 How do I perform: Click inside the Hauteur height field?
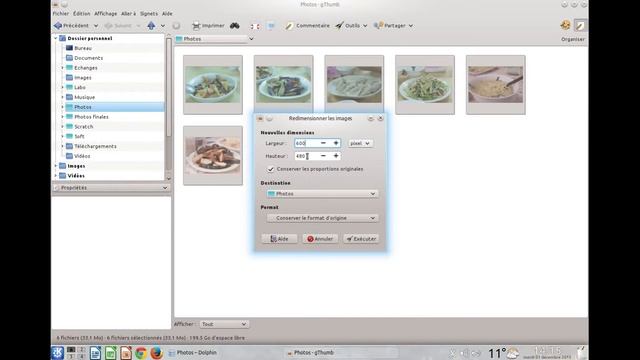(x=306, y=156)
